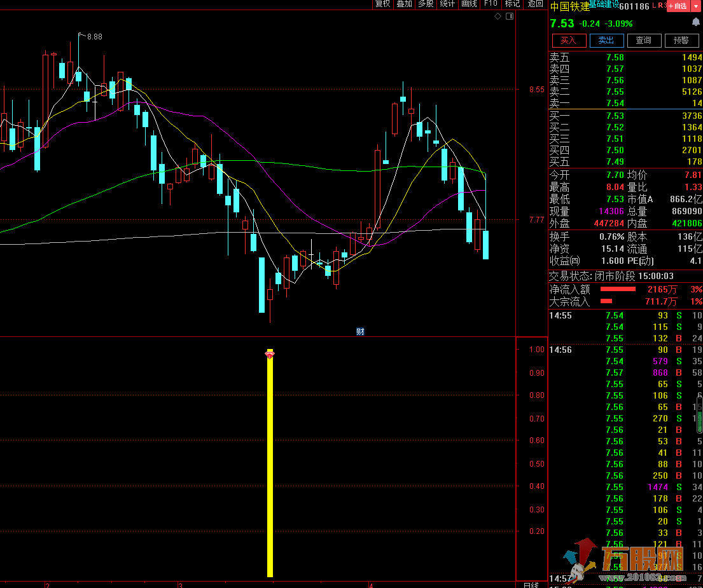703x588 pixels.
Task: Click the 量比 value 1.33
Action: pyautogui.click(x=693, y=187)
